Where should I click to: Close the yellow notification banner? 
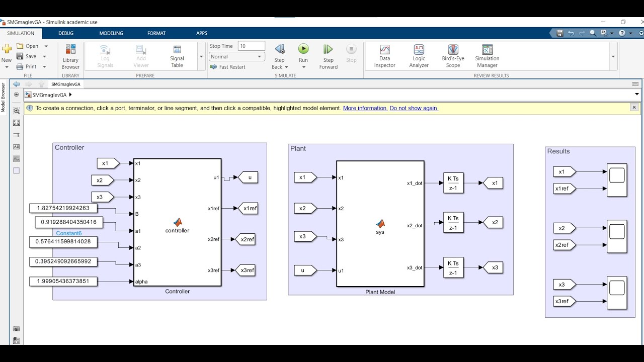[634, 107]
